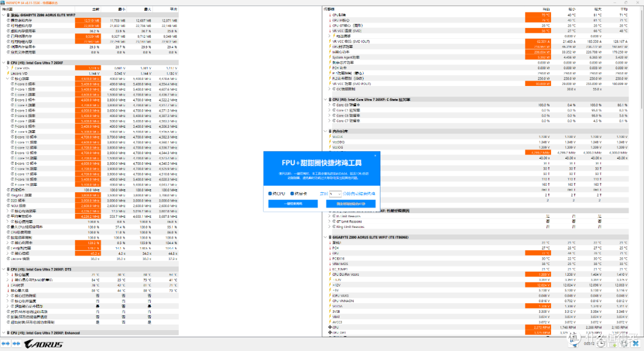
Task: Collapse the CPU [#0]: Intel Core Ultra 7 265KF group
Action: point(4,63)
